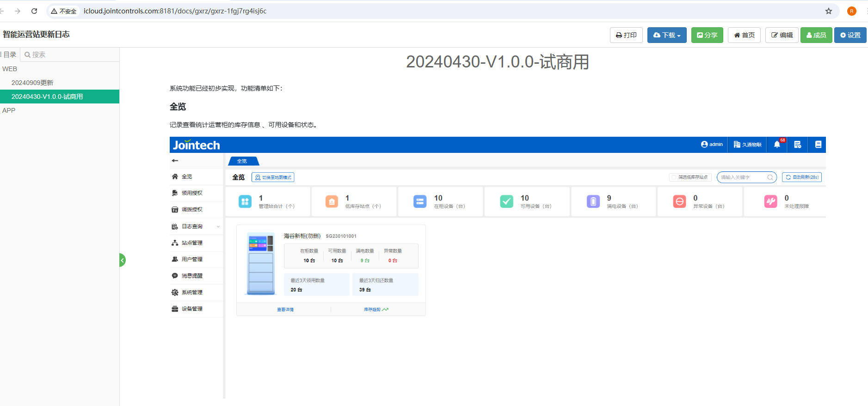The image size is (868, 406).
Task: Click the back arrow in Jointech sidebar
Action: tap(175, 161)
